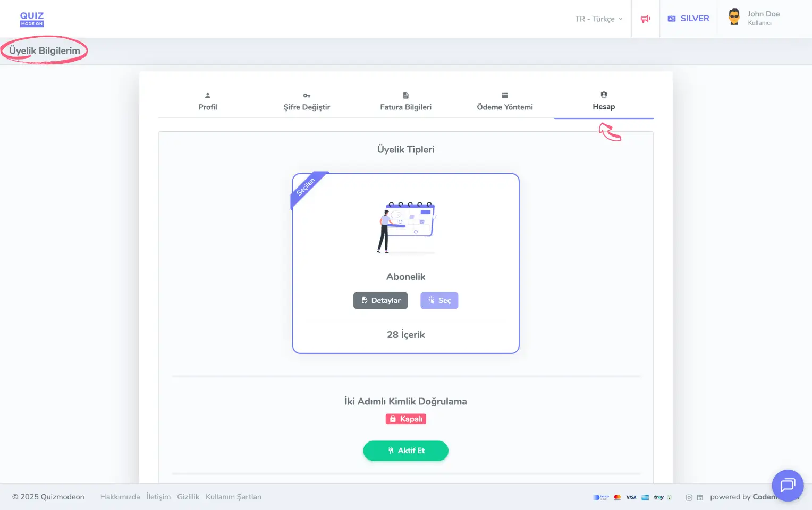Open the Instagram link in footer

click(689, 498)
